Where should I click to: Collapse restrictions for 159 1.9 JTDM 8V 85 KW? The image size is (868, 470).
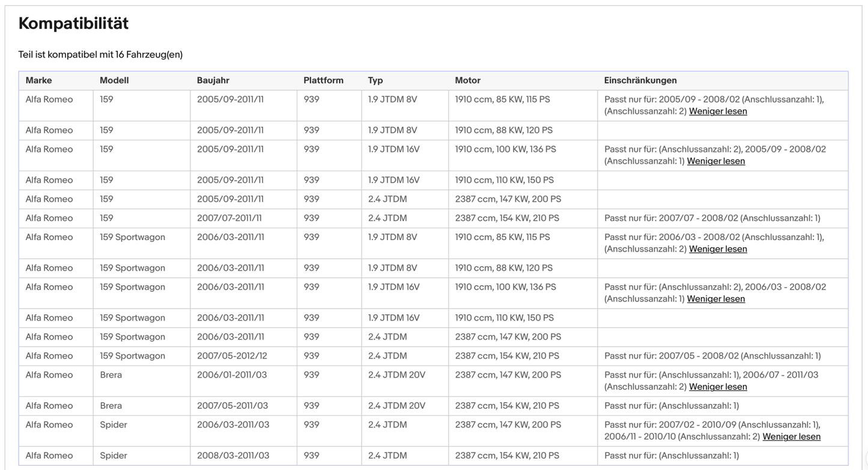pos(718,111)
